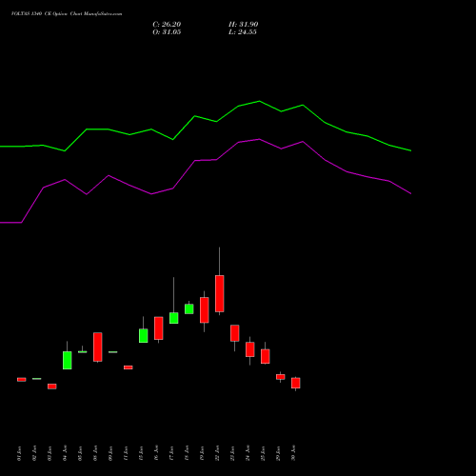Select the tall red candle above 22 Jun
The width and height of the screenshot is (476, 476).
point(220,293)
